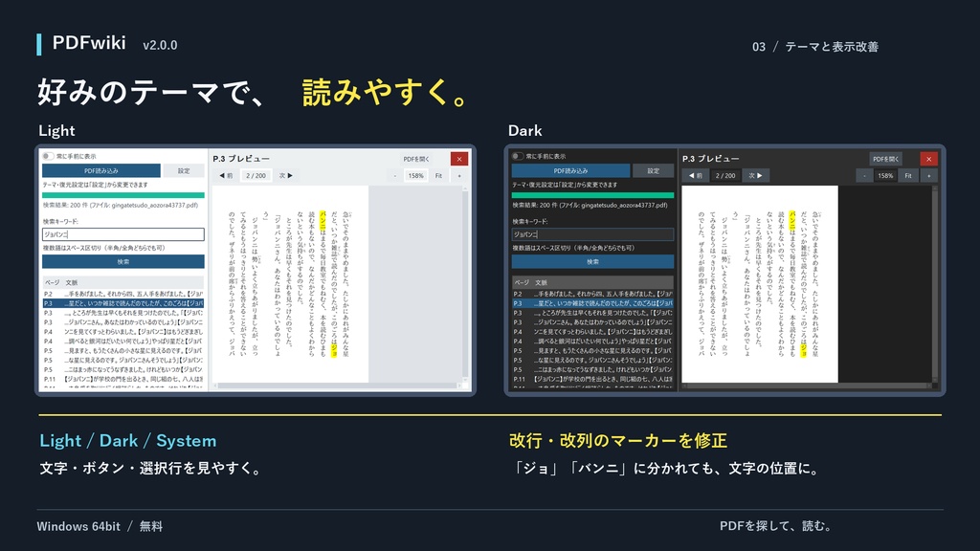This screenshot has width=980, height=551.
Task: Click the PDF page preview in Dark window
Action: click(759, 284)
